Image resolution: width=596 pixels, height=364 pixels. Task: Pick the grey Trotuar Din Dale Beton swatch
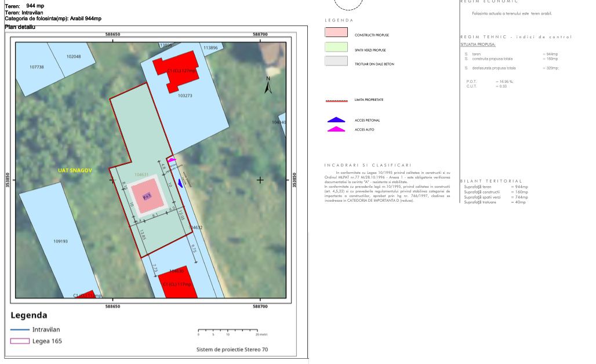(x=336, y=61)
